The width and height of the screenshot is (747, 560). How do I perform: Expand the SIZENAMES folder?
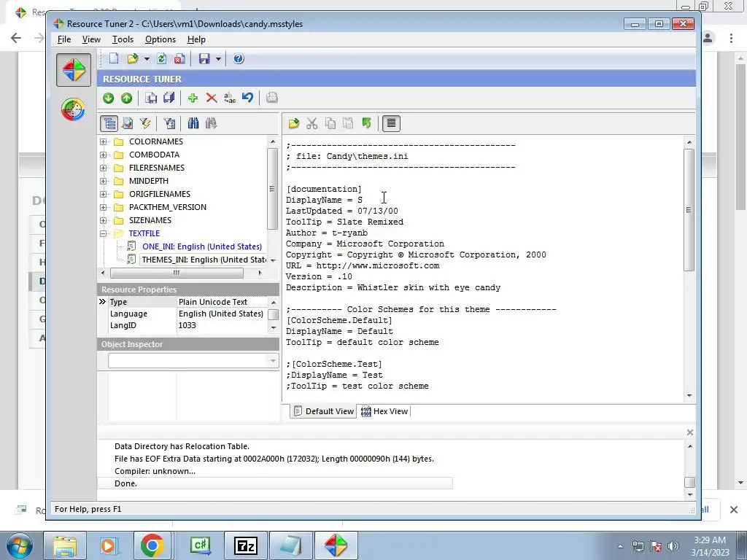point(104,220)
